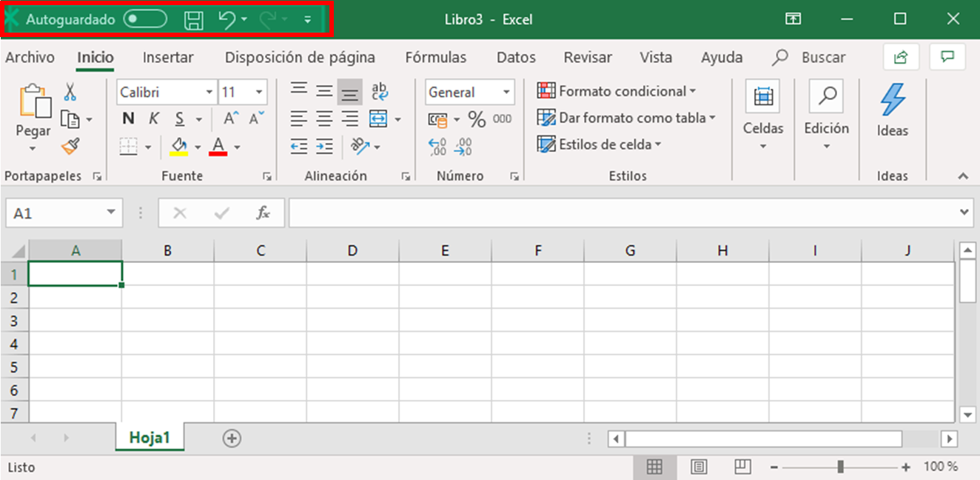Click the accounting number format icon
Viewport: 980px width, 480px height.
[x=438, y=119]
